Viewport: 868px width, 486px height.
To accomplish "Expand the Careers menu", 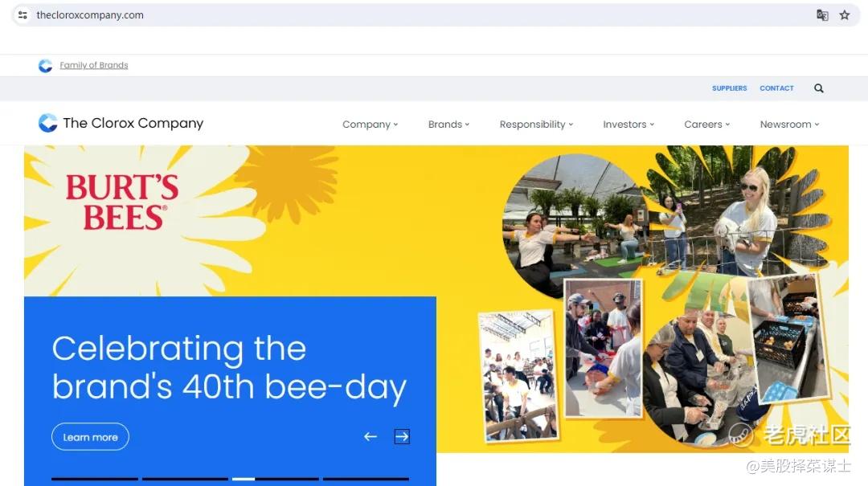I will click(707, 125).
